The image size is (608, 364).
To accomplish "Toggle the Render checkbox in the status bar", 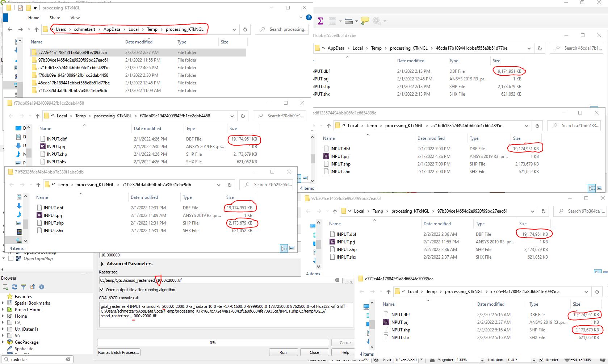I will pyautogui.click(x=542, y=360).
